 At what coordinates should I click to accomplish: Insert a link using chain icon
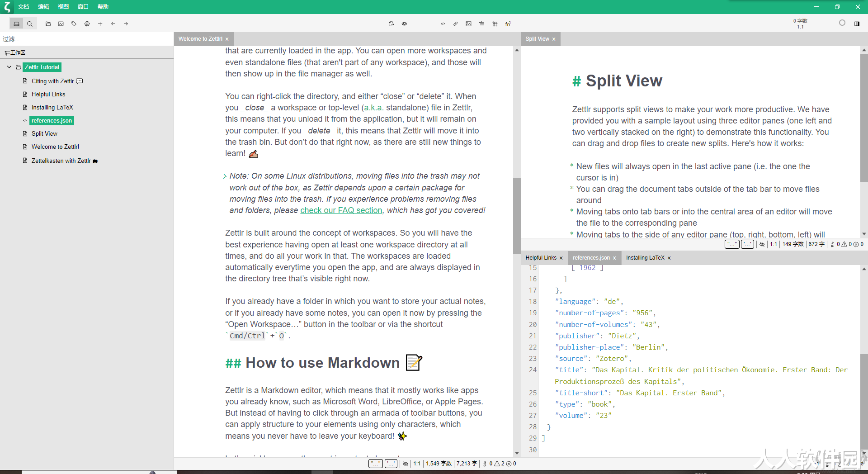coord(456,24)
